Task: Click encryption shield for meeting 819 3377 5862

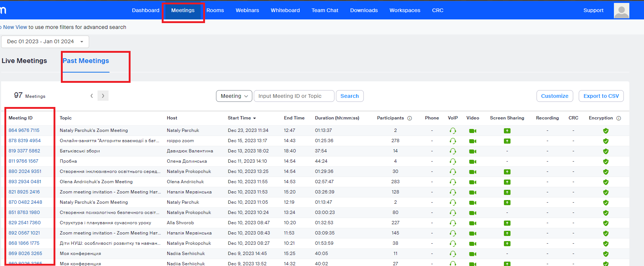Action: 606,151
